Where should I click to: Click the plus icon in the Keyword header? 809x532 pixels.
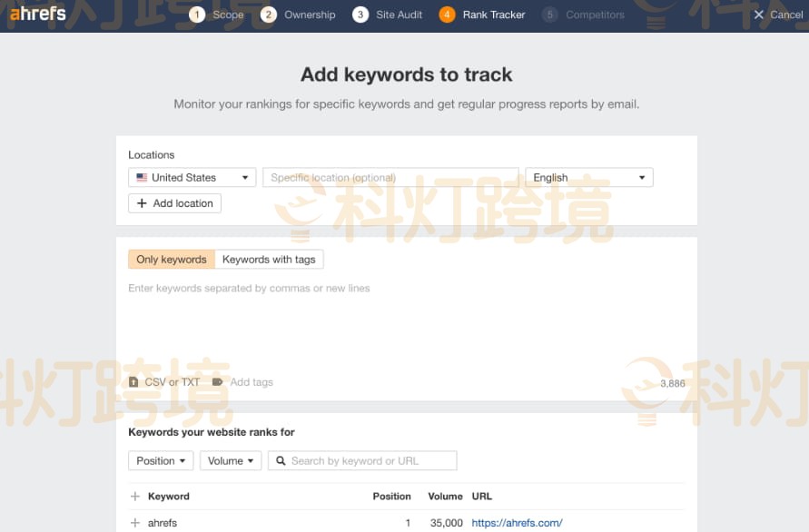135,497
